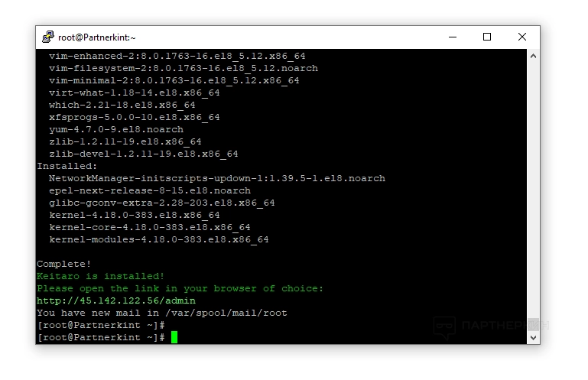Click the kernel-modules-4.18.0-383 line
The image size is (588, 380).
coord(159,239)
